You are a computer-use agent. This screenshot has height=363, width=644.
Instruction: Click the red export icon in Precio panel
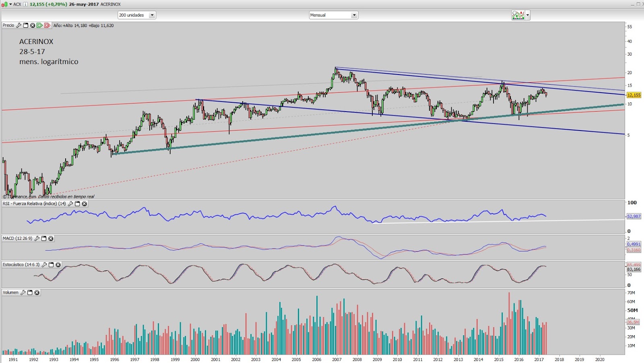coord(47,25)
